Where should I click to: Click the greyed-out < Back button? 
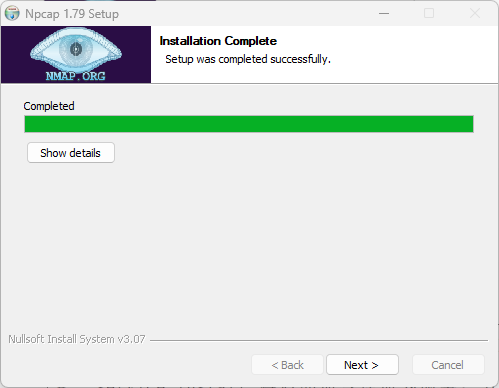click(x=287, y=365)
